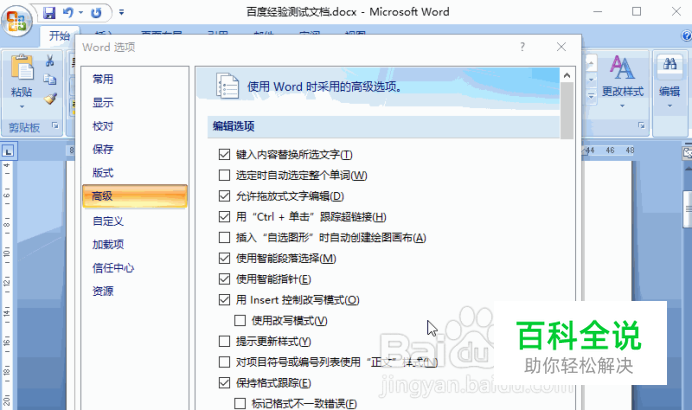Open the Undo history dropdown arrow
Viewport: 692px width, 410px height.
click(81, 12)
